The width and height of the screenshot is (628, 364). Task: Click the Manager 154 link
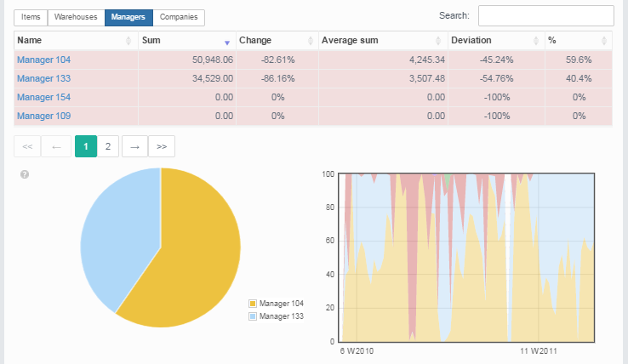pyautogui.click(x=44, y=97)
